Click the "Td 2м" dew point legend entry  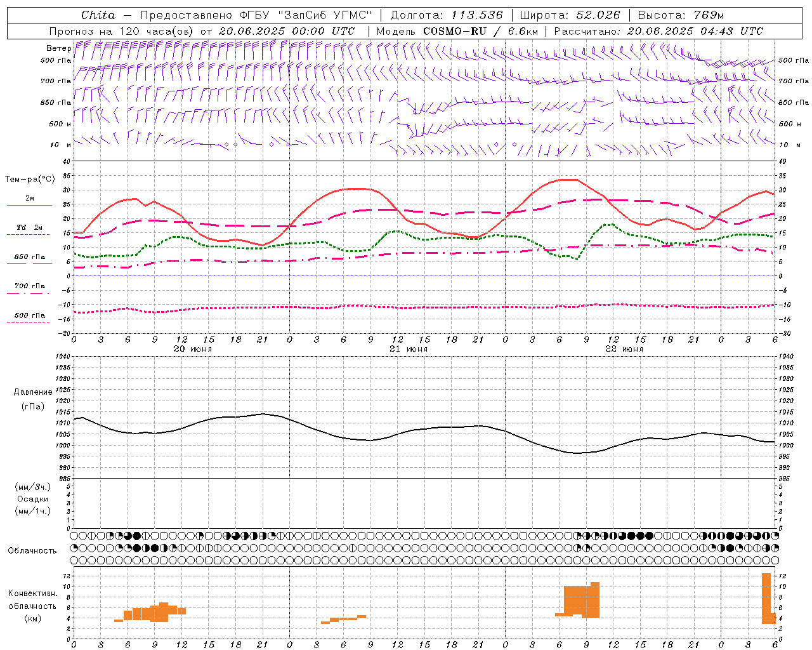tap(29, 227)
